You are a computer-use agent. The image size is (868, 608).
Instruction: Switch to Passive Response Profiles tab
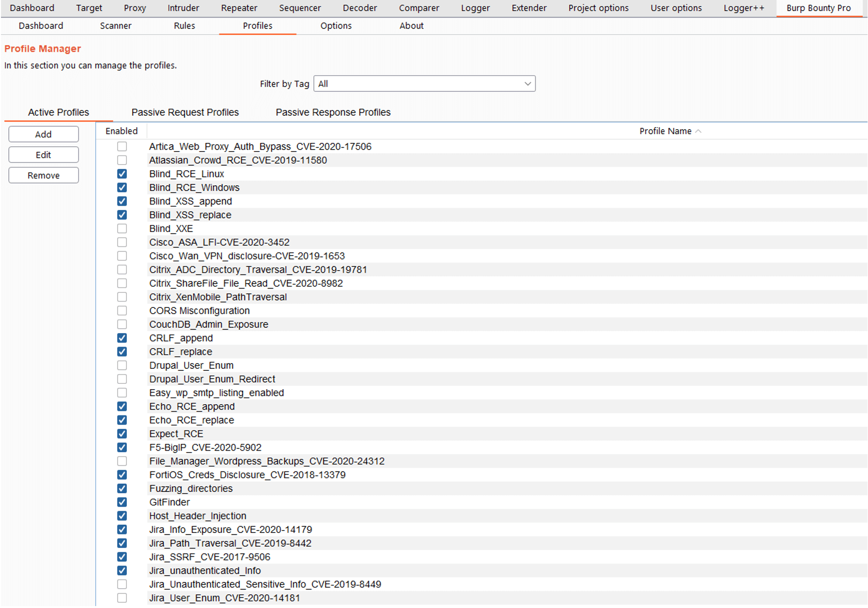pos(333,112)
